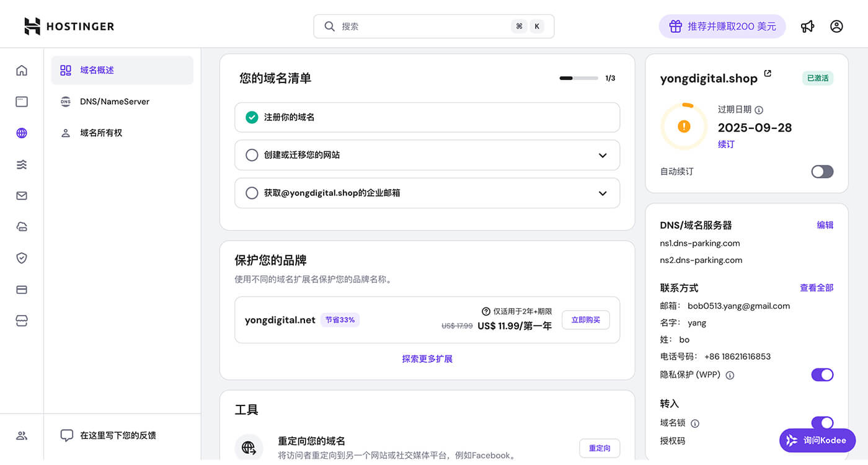Click the expiry date info icon
Viewport: 868px width, 465px height.
(759, 110)
